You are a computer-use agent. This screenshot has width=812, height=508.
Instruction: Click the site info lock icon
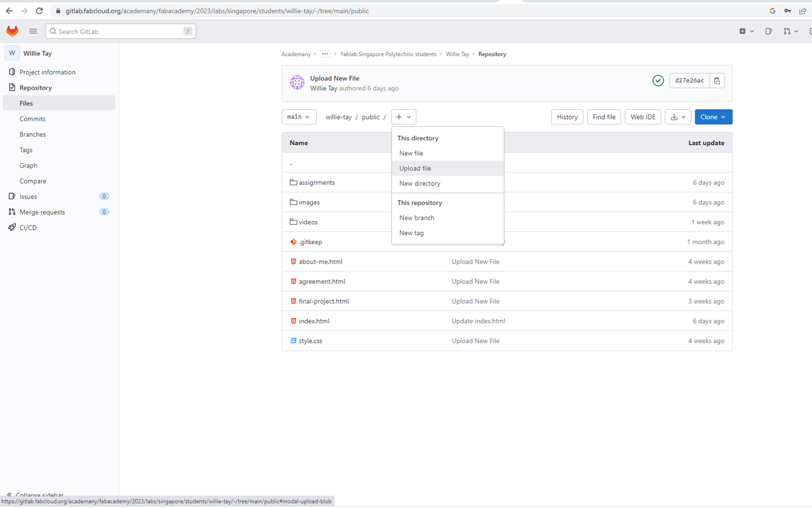point(58,11)
